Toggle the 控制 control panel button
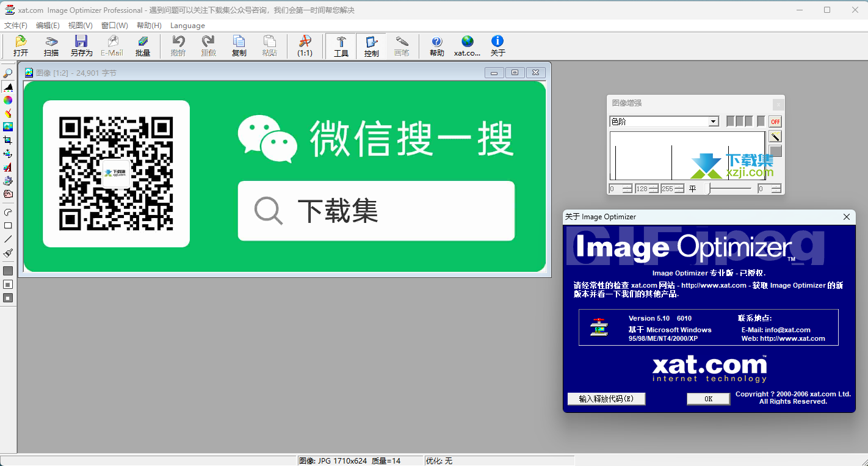Screen dimensions: 868x466 pos(371,46)
